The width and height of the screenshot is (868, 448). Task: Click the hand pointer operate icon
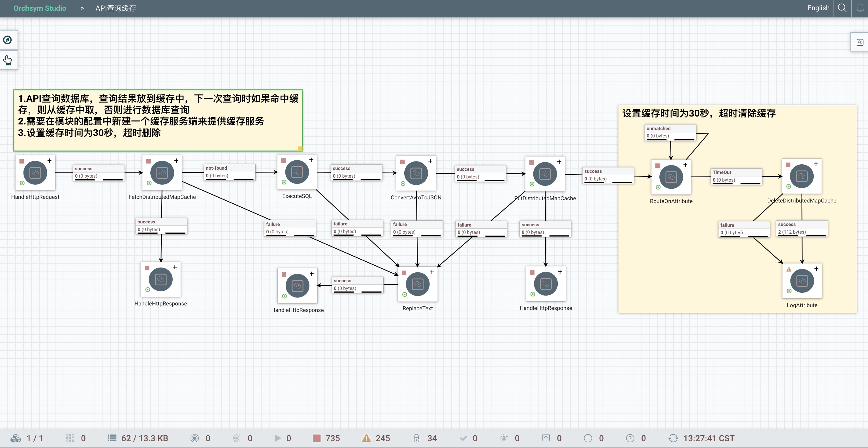click(x=7, y=61)
